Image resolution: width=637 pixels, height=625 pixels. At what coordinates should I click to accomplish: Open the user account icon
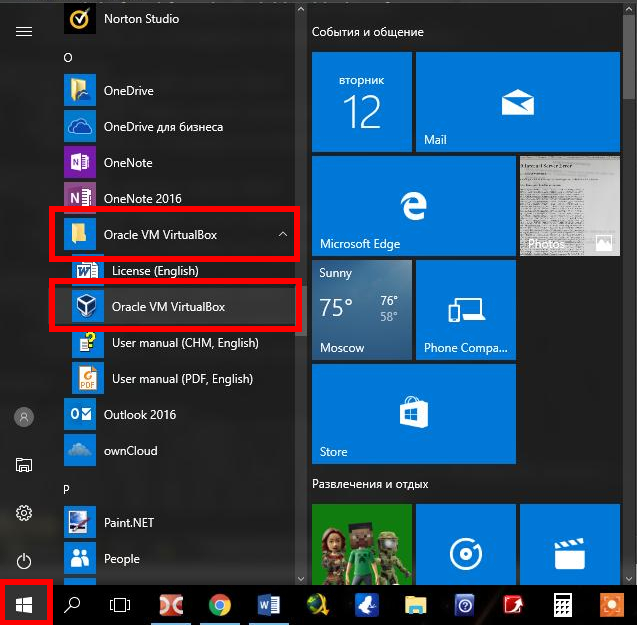click(24, 417)
